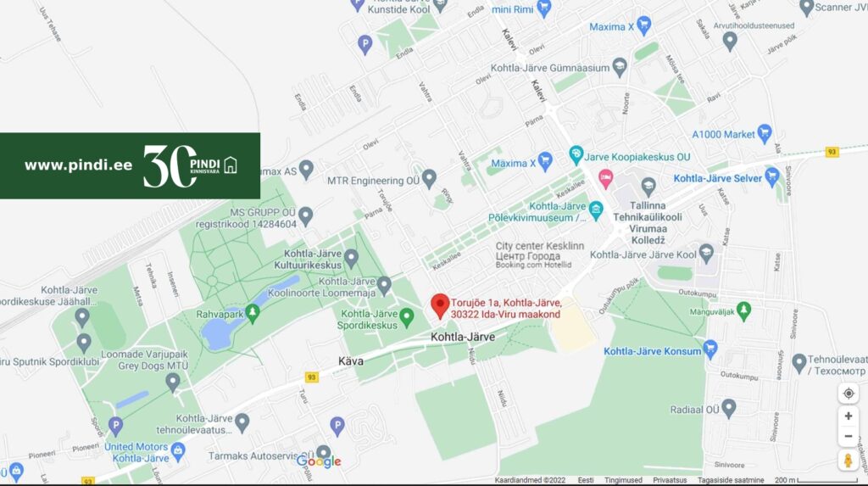868x486 pixels.
Task: Click the Põlevkivimuuseum museum marker
Action: click(596, 210)
